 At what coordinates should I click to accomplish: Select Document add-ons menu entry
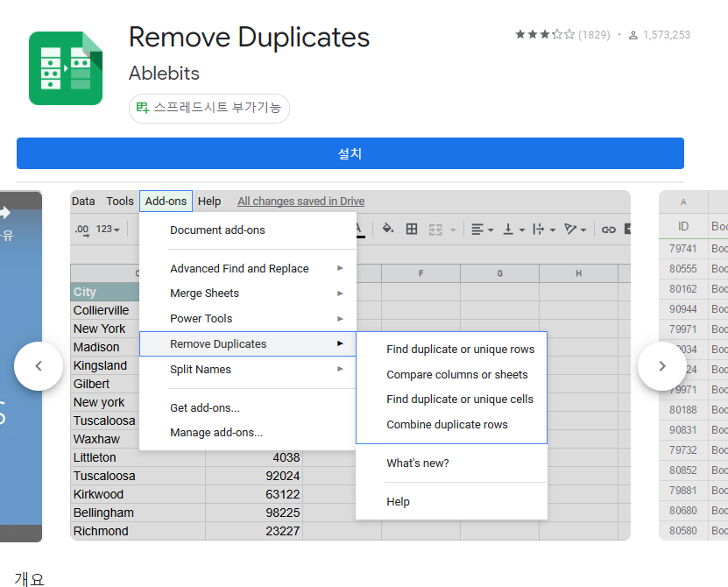click(248, 230)
